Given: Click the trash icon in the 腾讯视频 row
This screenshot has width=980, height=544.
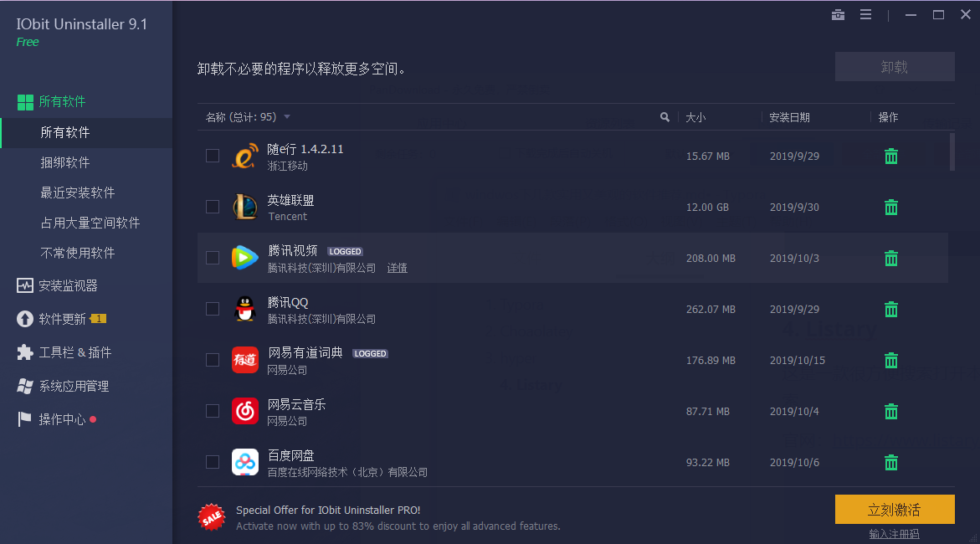Looking at the screenshot, I should [891, 259].
